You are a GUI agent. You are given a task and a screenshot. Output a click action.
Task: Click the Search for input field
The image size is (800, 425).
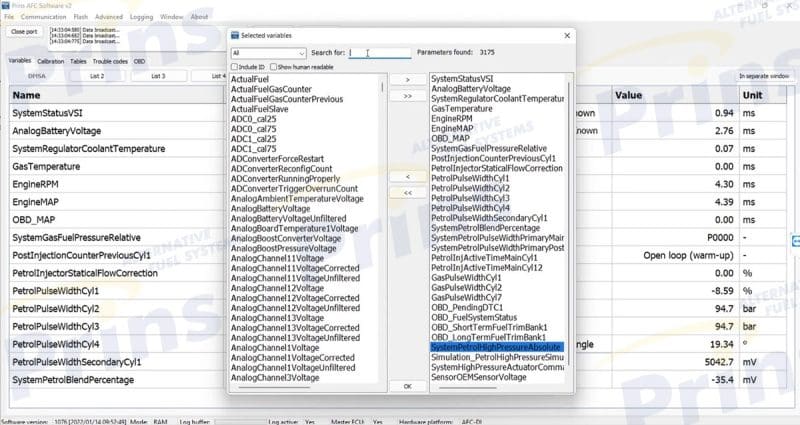380,53
